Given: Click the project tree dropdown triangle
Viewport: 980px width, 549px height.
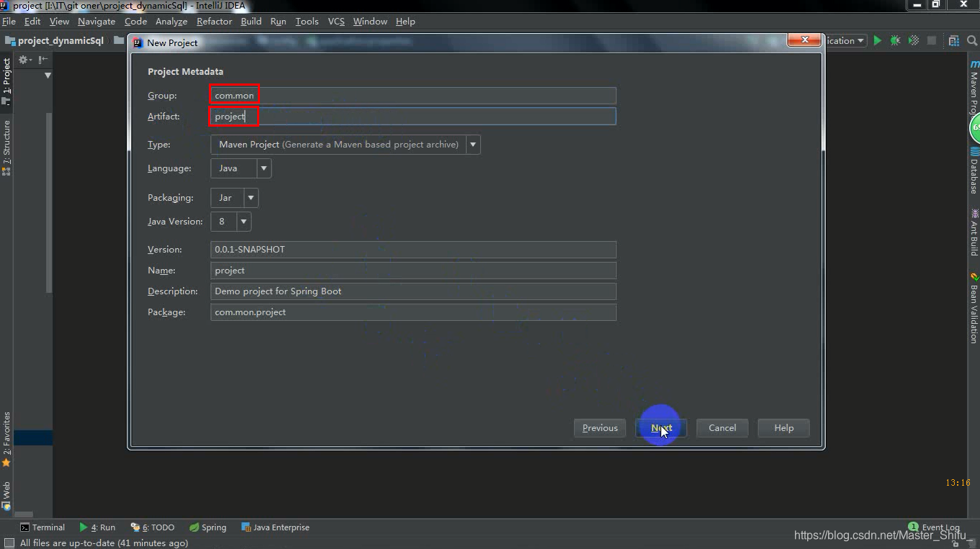Looking at the screenshot, I should coord(48,76).
